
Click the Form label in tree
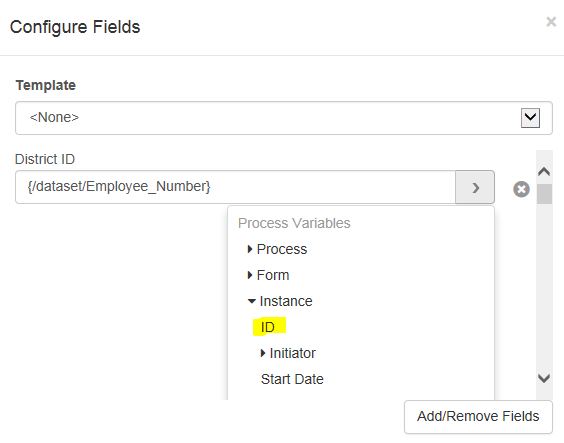273,275
